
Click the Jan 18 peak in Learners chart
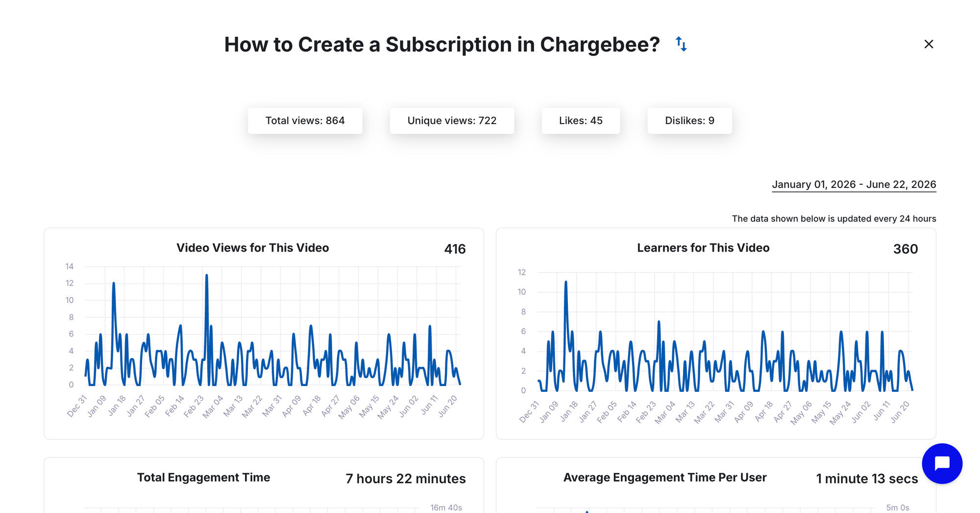point(566,283)
